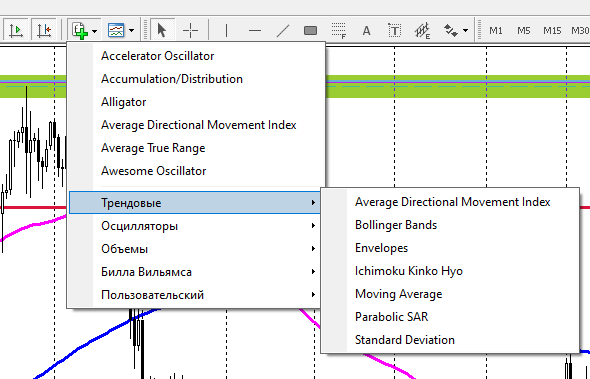The image size is (590, 379).
Task: Expand arrow next to Осцилляторы
Action: click(x=313, y=226)
